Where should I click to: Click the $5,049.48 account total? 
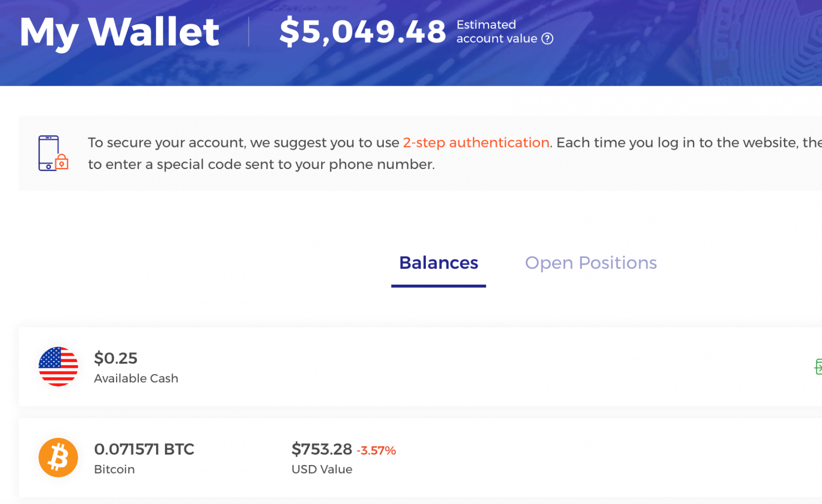(x=363, y=31)
